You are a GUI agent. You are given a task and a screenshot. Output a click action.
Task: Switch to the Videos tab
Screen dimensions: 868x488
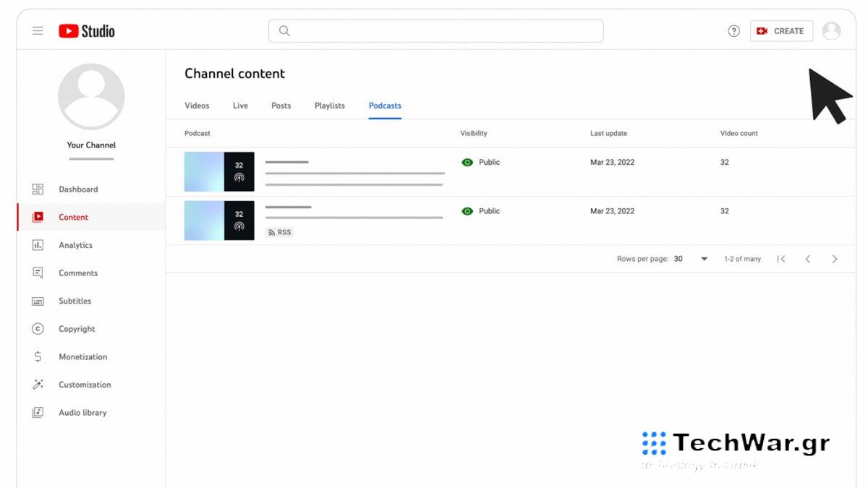tap(197, 105)
